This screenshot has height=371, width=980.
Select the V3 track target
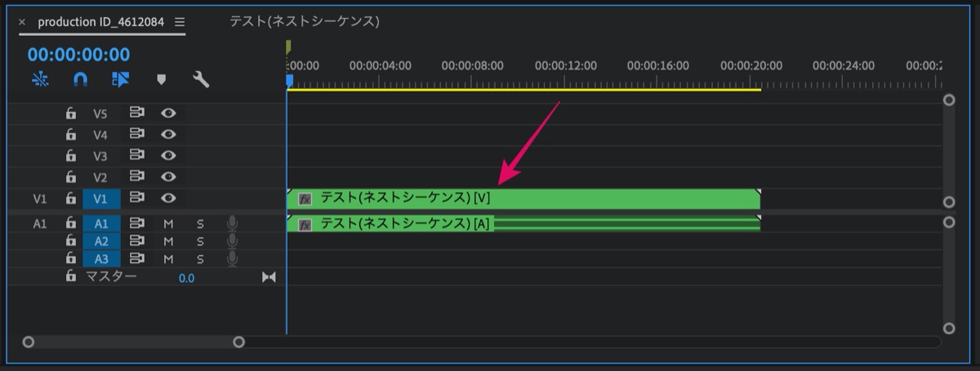click(x=100, y=156)
